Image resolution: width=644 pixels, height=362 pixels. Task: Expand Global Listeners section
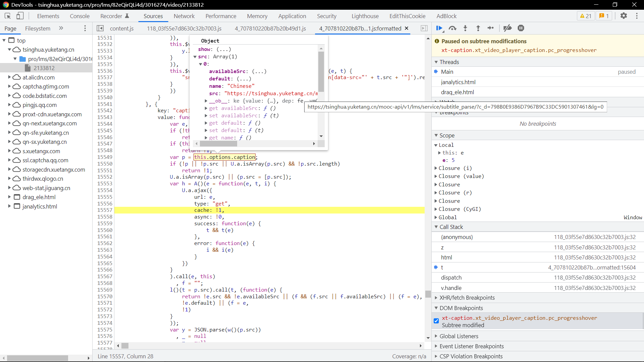[459, 336]
